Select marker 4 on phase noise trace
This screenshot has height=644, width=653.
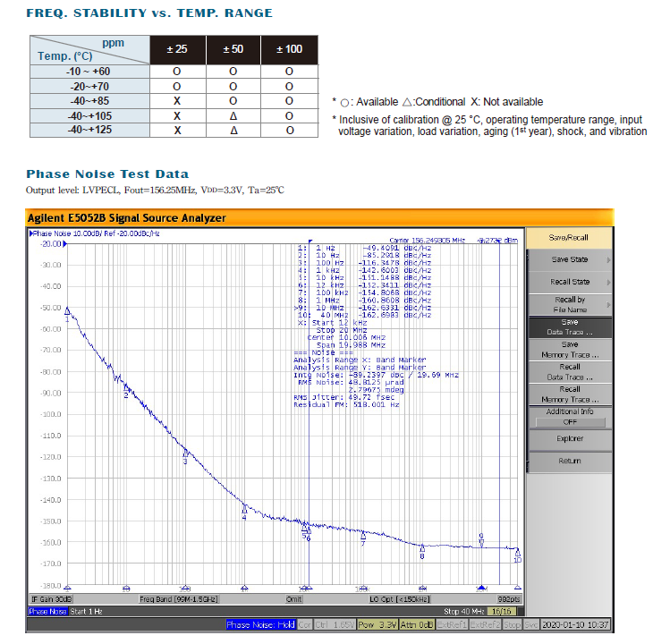coord(244,510)
